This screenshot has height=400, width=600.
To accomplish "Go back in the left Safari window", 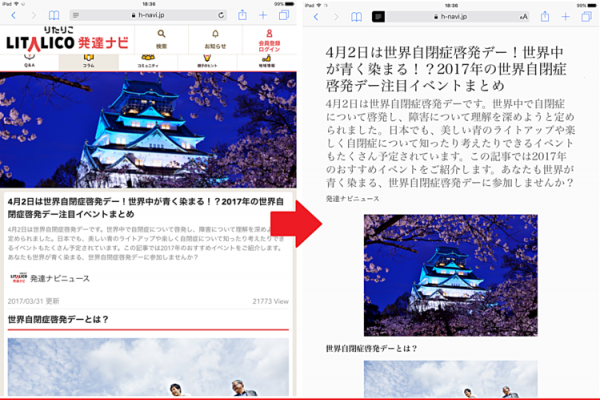I will pos(13,16).
